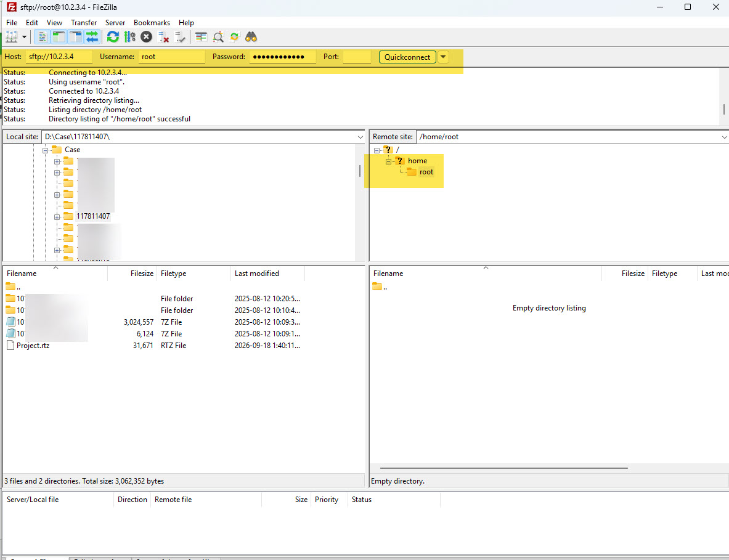
Task: Open the Local site path dropdown
Action: coord(360,137)
